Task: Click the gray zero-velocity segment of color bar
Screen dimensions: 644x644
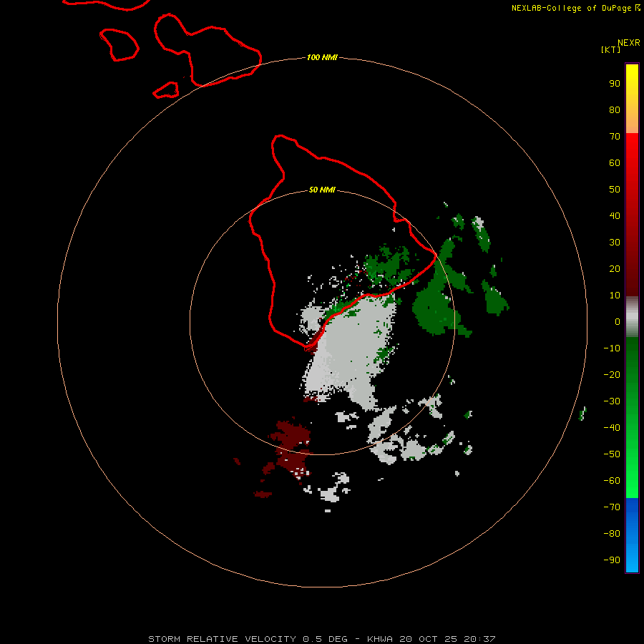Action: pyautogui.click(x=632, y=317)
